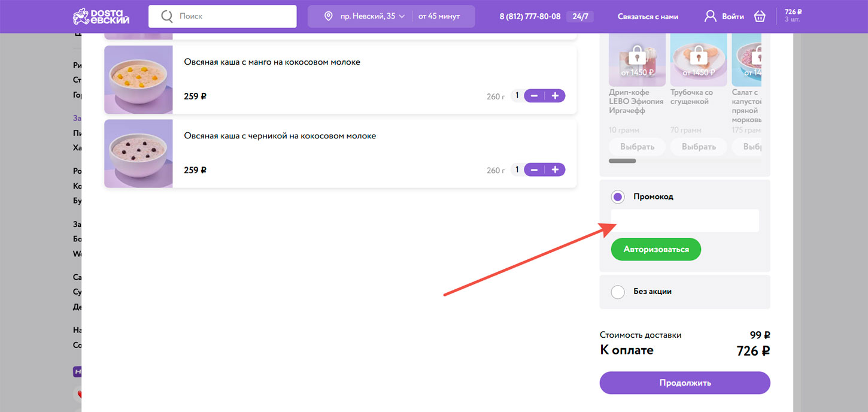The width and height of the screenshot is (868, 412).
Task: Open Овсяная каша с черникой на кокосовом молоке
Action: [x=280, y=136]
